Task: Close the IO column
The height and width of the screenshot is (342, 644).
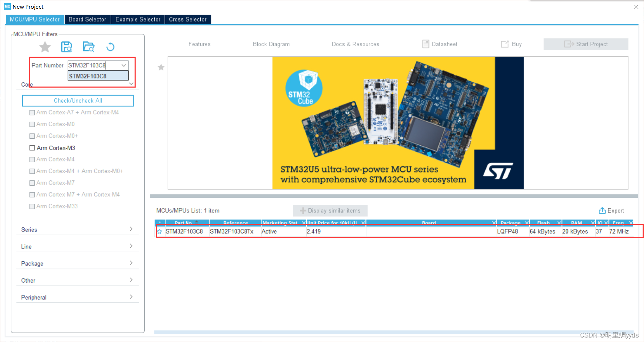Action: point(606,222)
